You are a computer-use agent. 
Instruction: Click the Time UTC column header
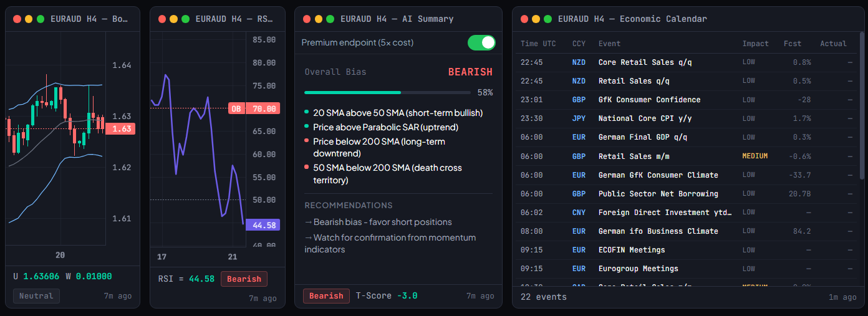tap(538, 44)
